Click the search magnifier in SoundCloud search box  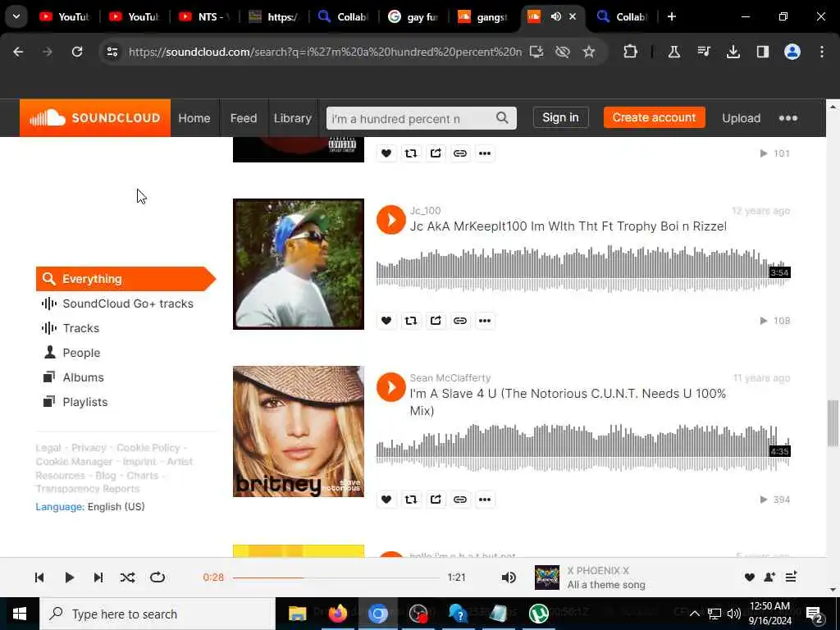click(502, 118)
